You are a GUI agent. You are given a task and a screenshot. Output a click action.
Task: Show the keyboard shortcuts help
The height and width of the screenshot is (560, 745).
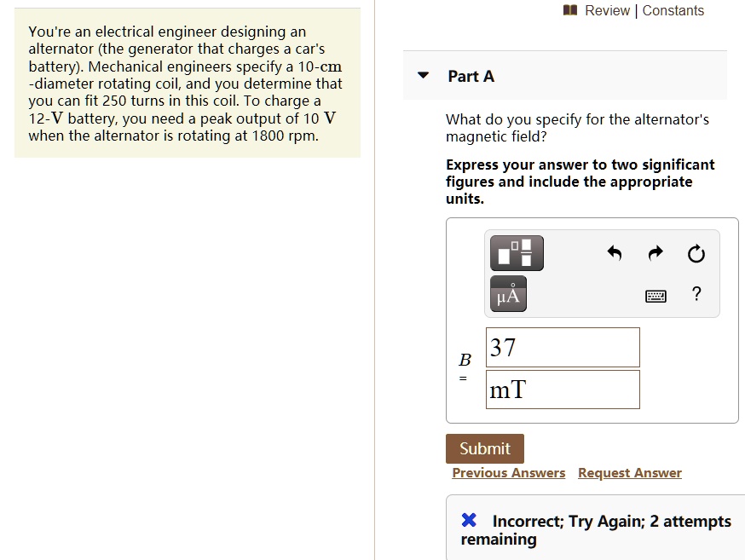tap(655, 294)
